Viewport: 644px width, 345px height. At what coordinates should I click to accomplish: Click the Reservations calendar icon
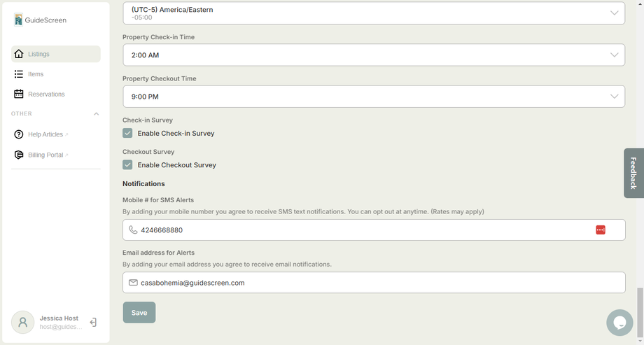(19, 94)
